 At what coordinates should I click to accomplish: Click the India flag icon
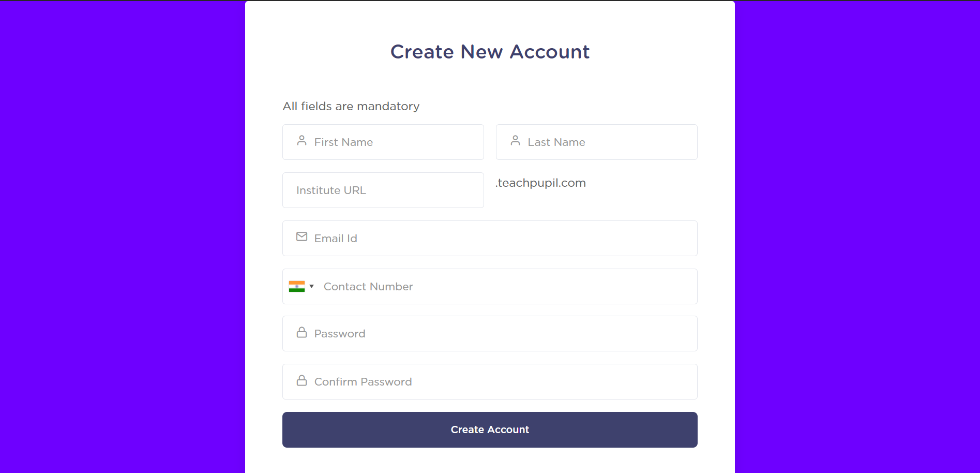(x=297, y=287)
